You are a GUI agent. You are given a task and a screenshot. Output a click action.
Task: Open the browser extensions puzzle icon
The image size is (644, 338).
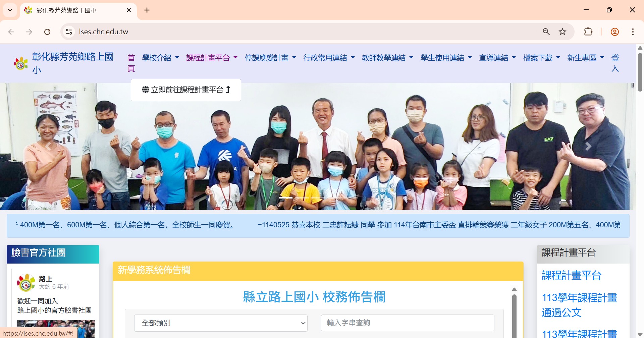click(x=588, y=32)
